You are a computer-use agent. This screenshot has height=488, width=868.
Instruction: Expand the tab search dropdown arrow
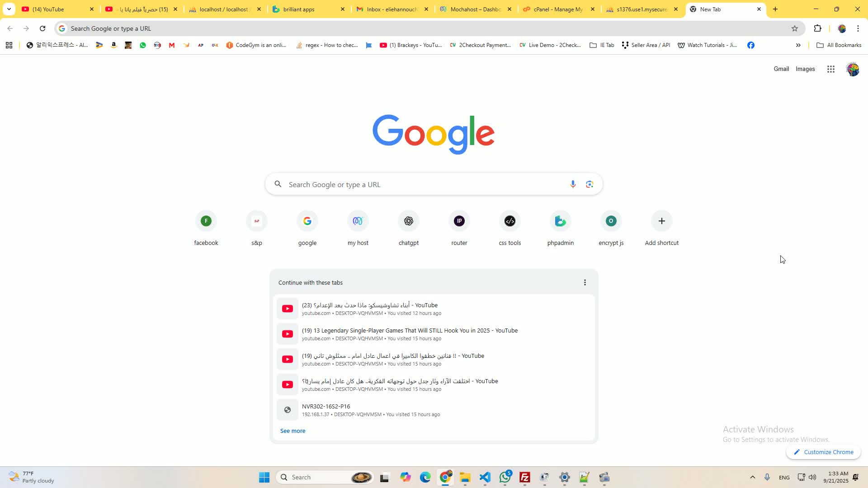click(9, 9)
